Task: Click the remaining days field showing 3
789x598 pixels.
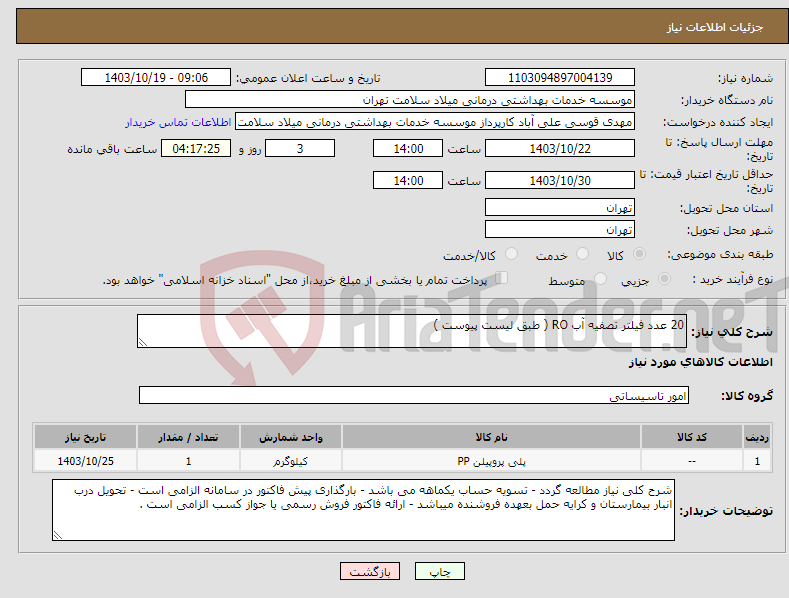Action: tap(300, 148)
